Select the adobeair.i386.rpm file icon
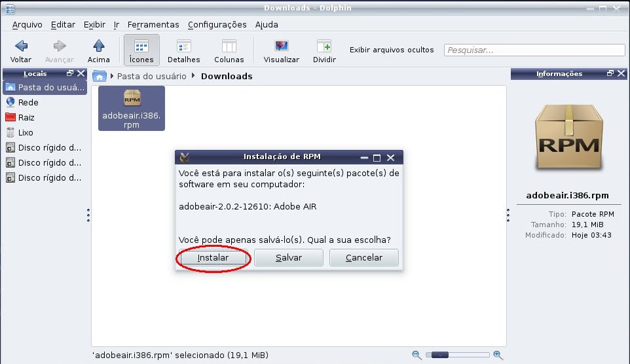This screenshot has width=630, height=364. point(132,108)
